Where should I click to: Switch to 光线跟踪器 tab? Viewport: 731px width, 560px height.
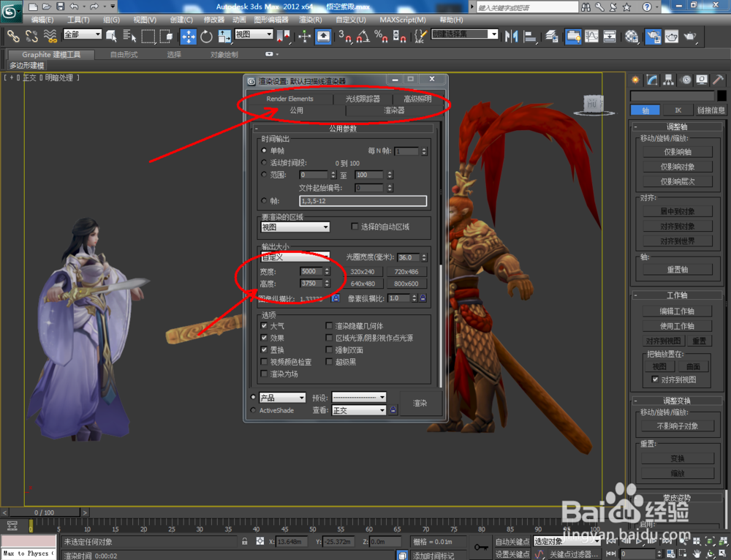coord(363,99)
